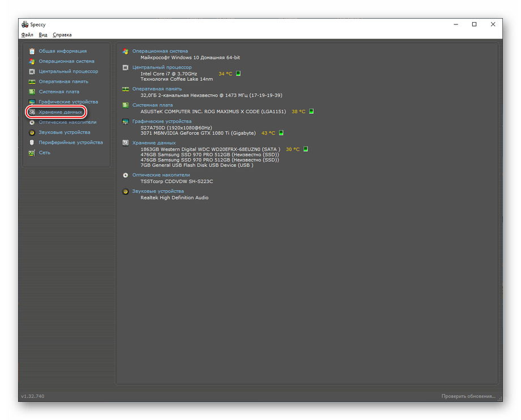Select Хранение данных in the sidebar
Screen dimensions: 521x420
point(60,112)
